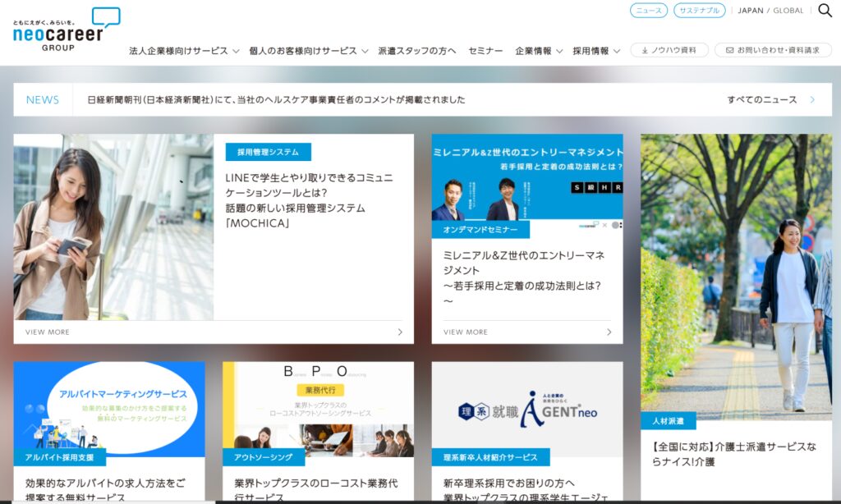This screenshot has height=504, width=841.
Task: Open the woman with smartphone thumbnail
Action: (x=113, y=227)
